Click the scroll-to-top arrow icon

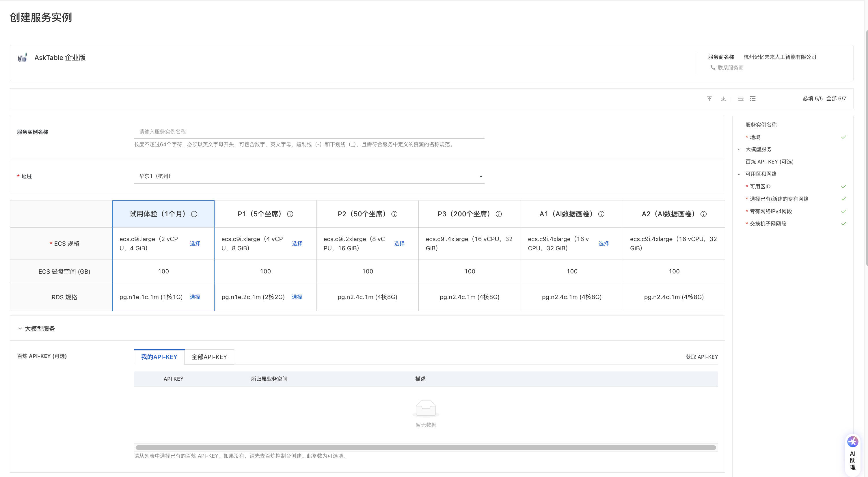point(709,99)
